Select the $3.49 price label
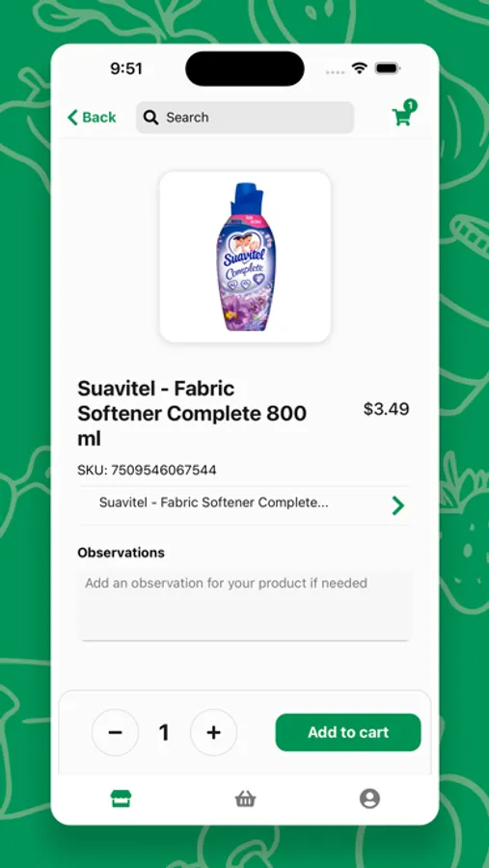The image size is (489, 868). coord(386,409)
